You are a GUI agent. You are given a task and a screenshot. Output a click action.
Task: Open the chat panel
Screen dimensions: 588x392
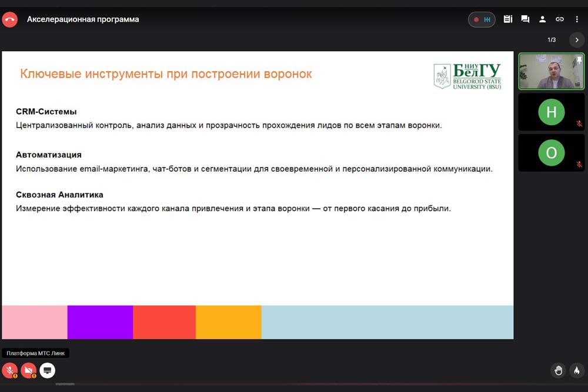coord(525,19)
